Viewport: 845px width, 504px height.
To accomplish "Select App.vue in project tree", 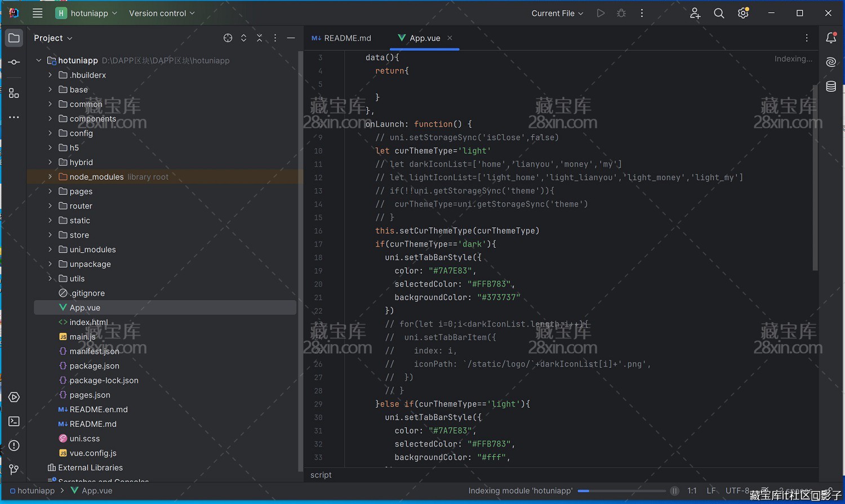I will pyautogui.click(x=165, y=307).
